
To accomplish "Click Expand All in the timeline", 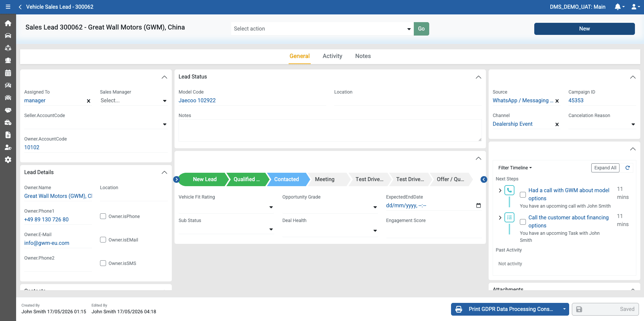I will pos(605,168).
